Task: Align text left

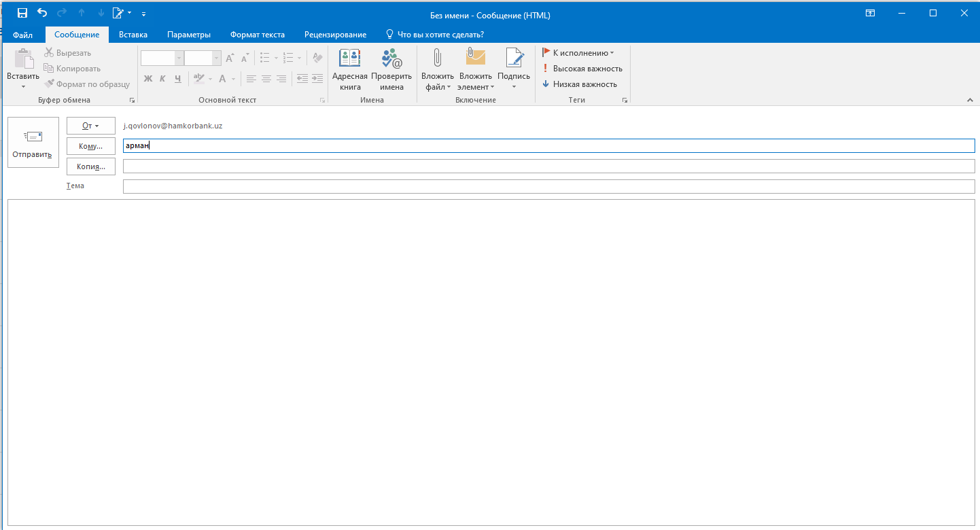Action: click(x=251, y=79)
